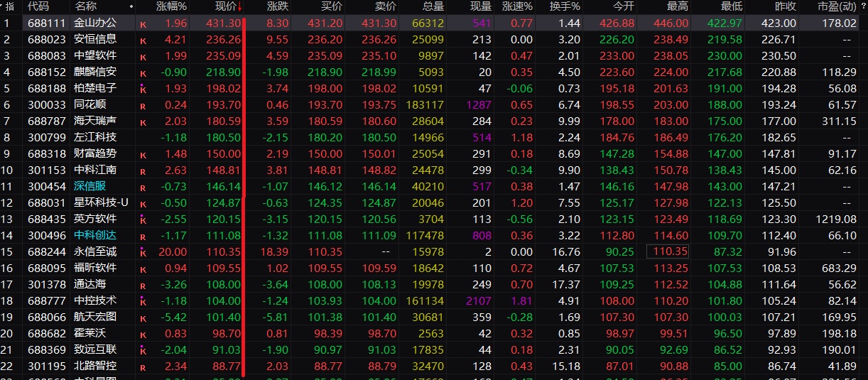Viewport: 868px width, 380px height.
Task: Click the R icon next to 深信服
Action: pyautogui.click(x=143, y=188)
